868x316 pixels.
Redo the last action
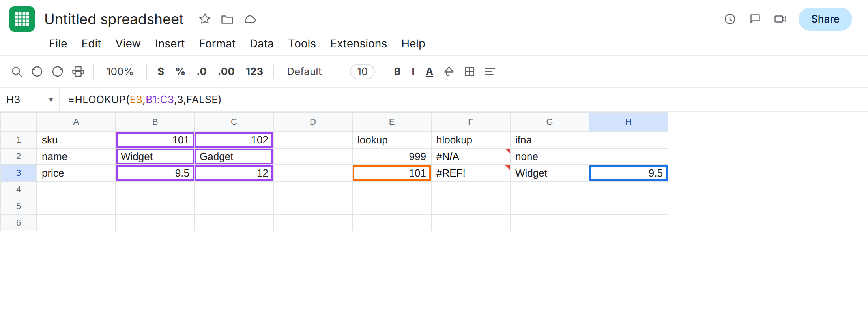[58, 71]
